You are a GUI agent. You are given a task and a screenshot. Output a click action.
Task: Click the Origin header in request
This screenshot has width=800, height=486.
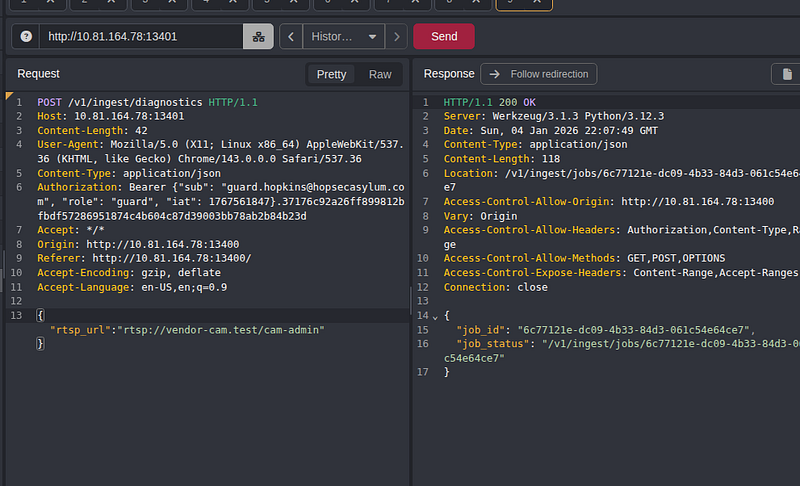click(138, 244)
